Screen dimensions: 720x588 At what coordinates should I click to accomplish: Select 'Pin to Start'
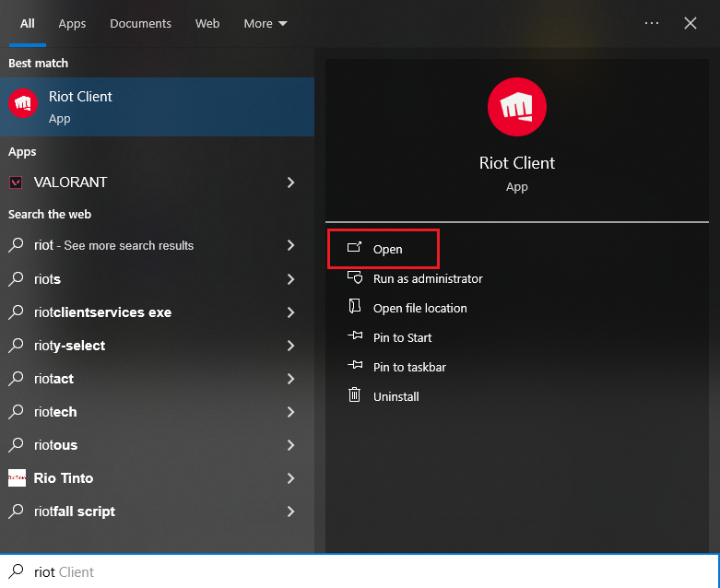(x=402, y=337)
